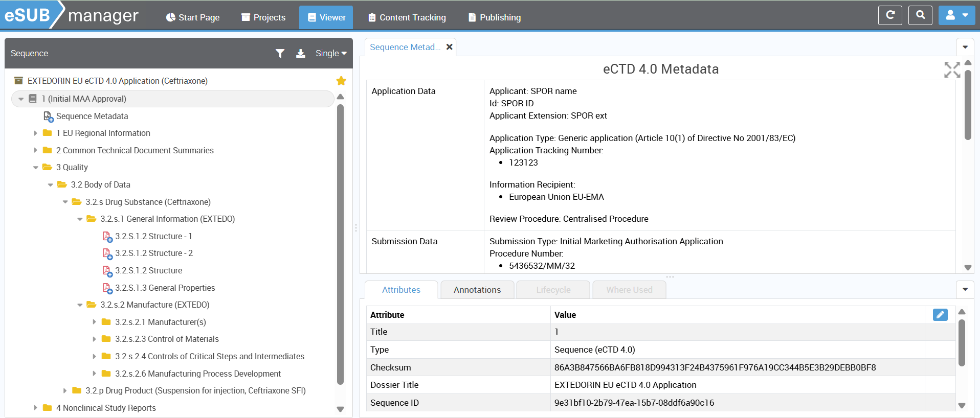Select the Lifecycle tab
Image resolution: width=980 pixels, height=418 pixels.
click(553, 290)
